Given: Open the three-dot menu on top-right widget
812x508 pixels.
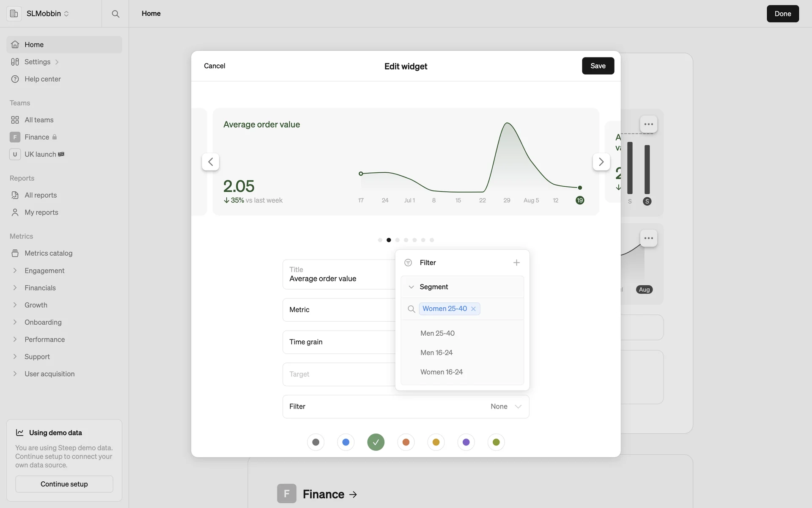Looking at the screenshot, I should coord(648,124).
